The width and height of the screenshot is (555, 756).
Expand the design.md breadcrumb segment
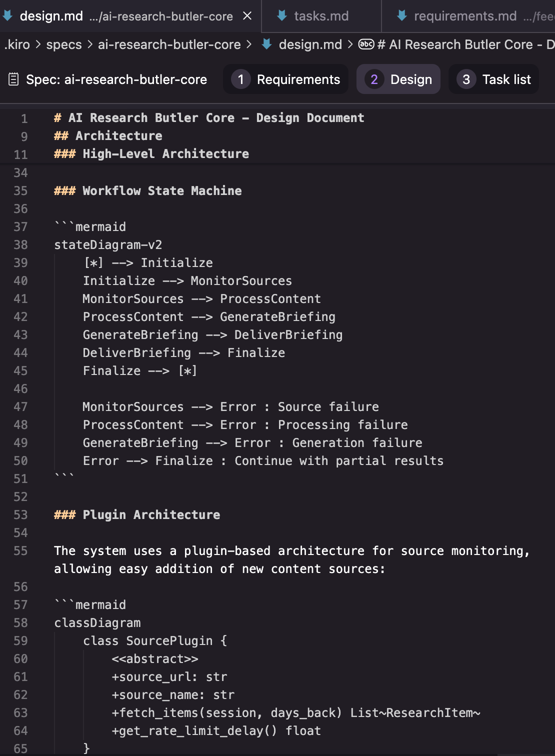(310, 44)
